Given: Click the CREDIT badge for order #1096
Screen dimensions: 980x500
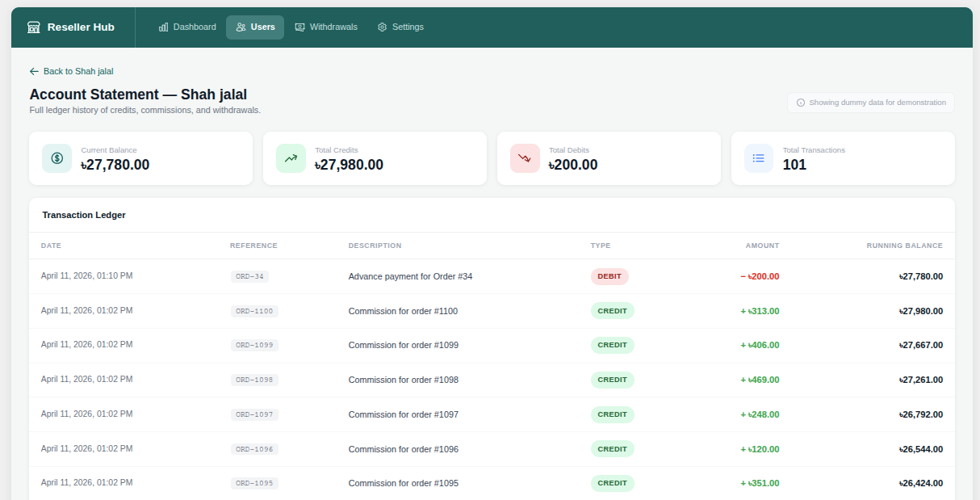Looking at the screenshot, I should click(x=613, y=449).
